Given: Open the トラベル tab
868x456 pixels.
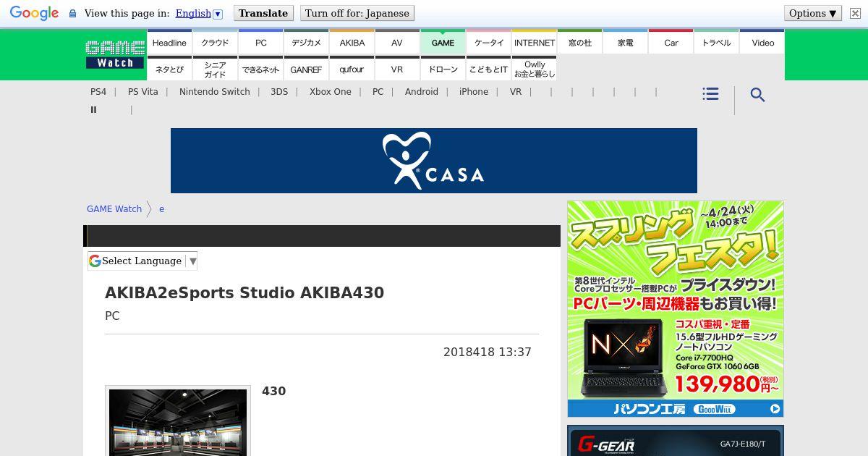Looking at the screenshot, I should point(716,43).
